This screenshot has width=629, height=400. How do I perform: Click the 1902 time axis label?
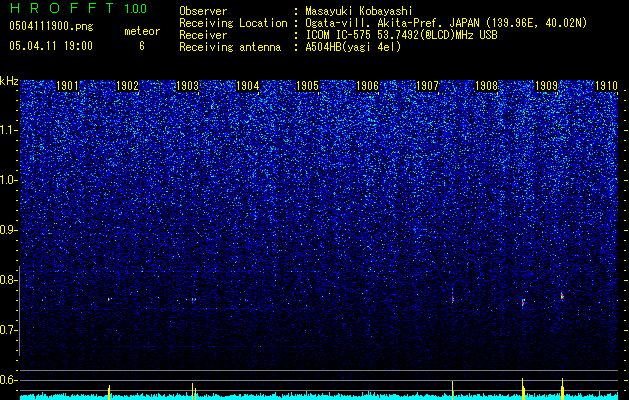click(127, 86)
